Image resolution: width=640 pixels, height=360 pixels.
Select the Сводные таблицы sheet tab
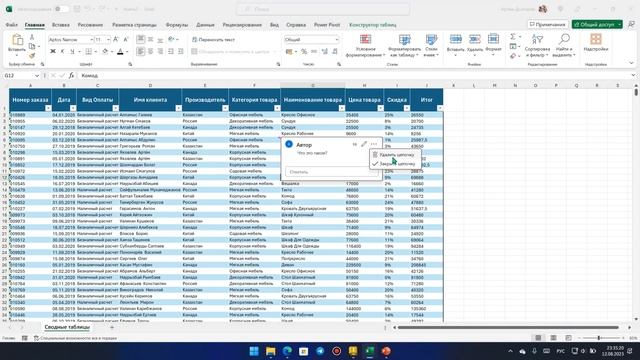[67, 327]
